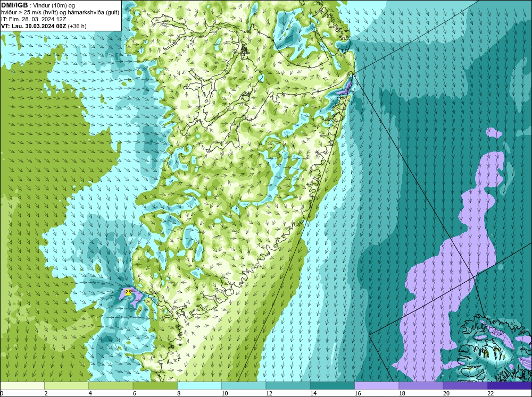
Task: Click the DMI/IGB title text
Action: (14, 5)
